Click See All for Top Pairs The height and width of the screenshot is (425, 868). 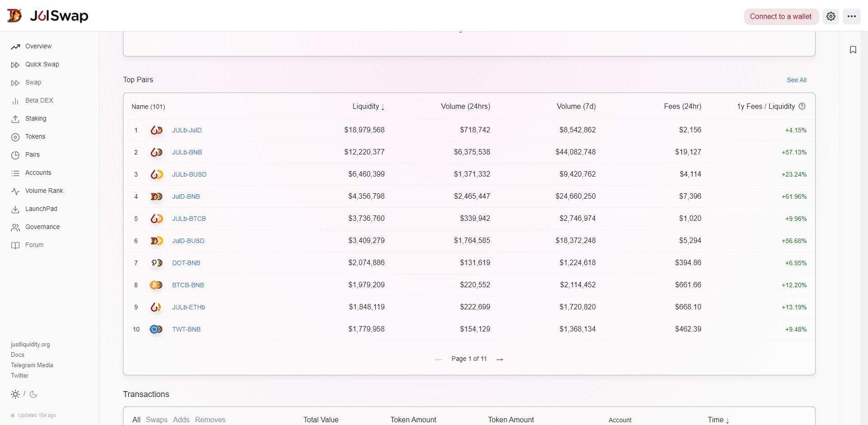coord(797,80)
